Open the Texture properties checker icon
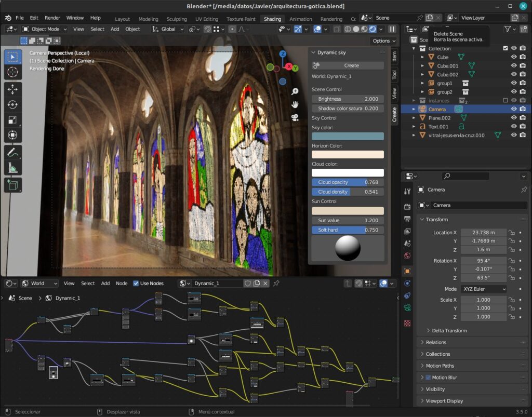Screen dimensions: 532x417 pyautogui.click(x=407, y=323)
